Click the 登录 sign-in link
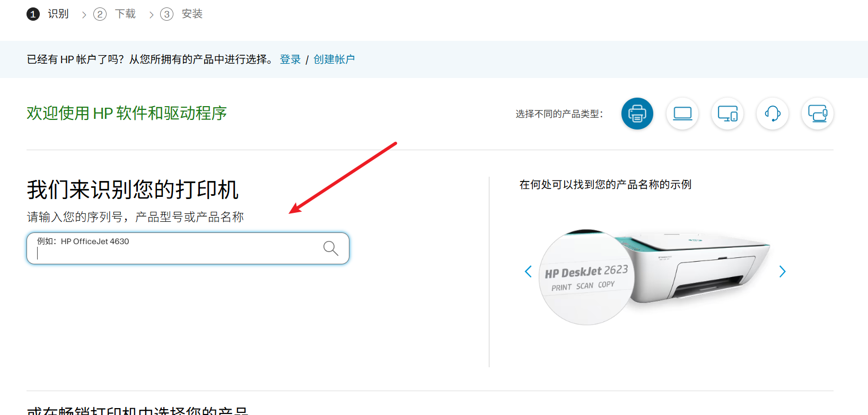The width and height of the screenshot is (868, 415). [x=290, y=59]
